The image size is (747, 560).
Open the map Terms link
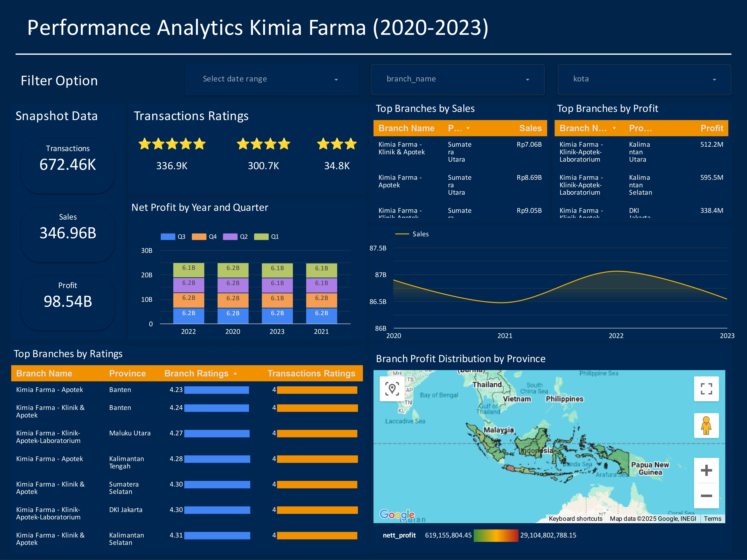[x=713, y=519]
